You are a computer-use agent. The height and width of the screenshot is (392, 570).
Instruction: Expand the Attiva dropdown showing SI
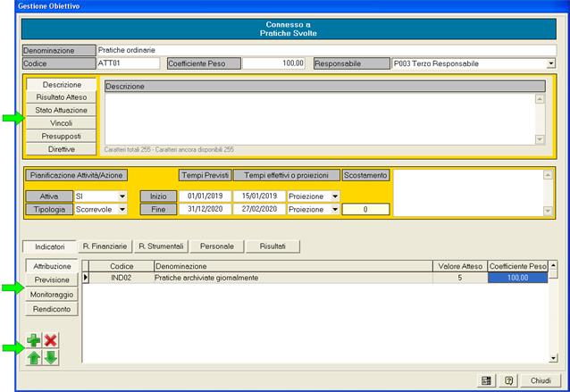[x=122, y=196]
